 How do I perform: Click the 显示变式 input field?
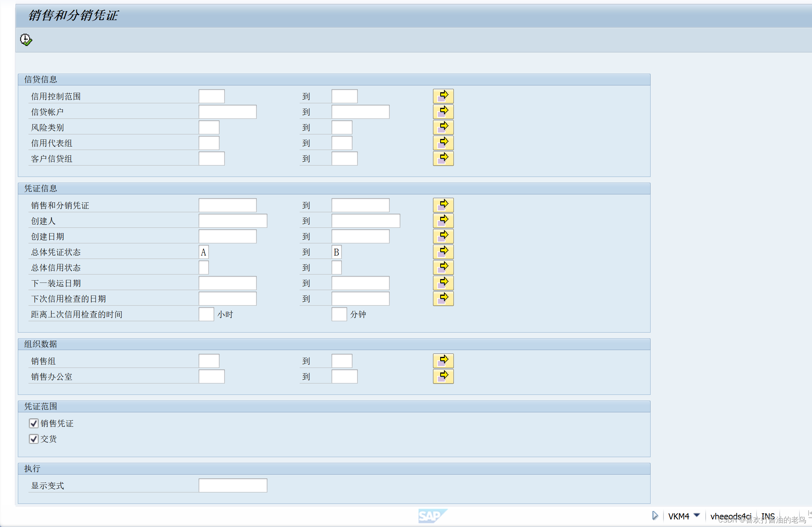[x=232, y=486]
